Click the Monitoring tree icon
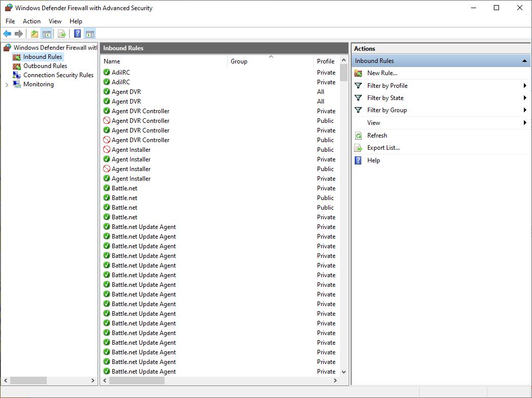 point(17,84)
